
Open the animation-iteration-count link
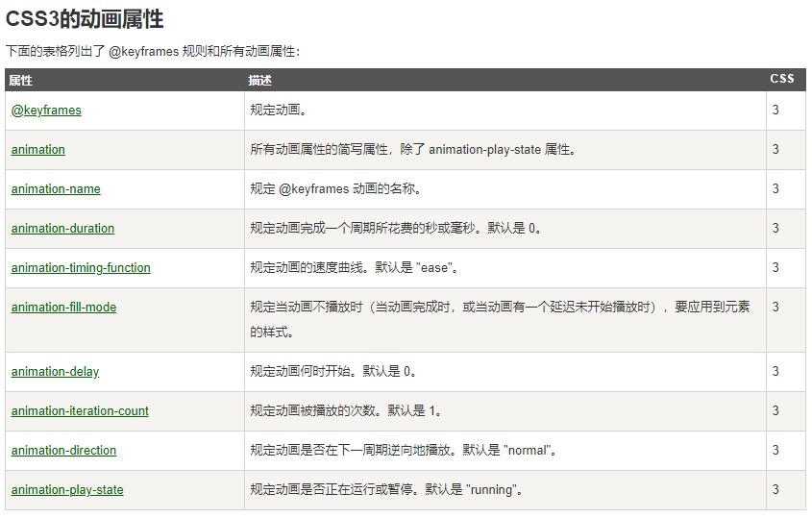pos(80,410)
